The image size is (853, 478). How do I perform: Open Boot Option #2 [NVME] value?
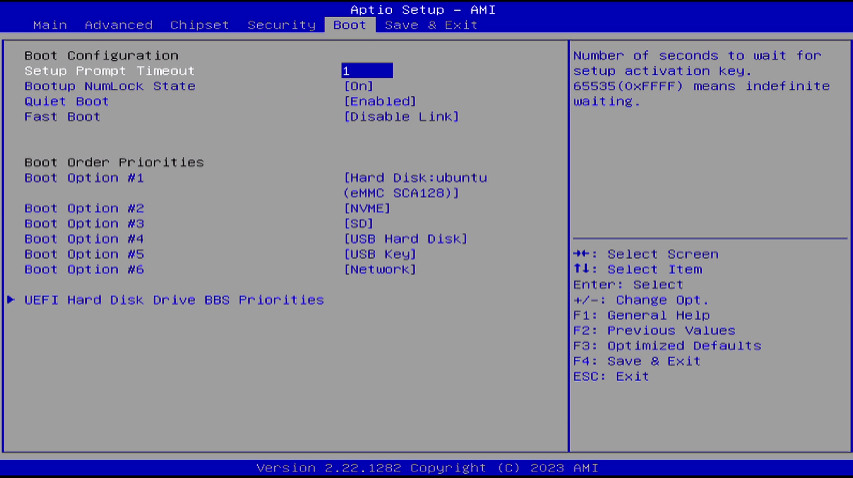point(367,208)
